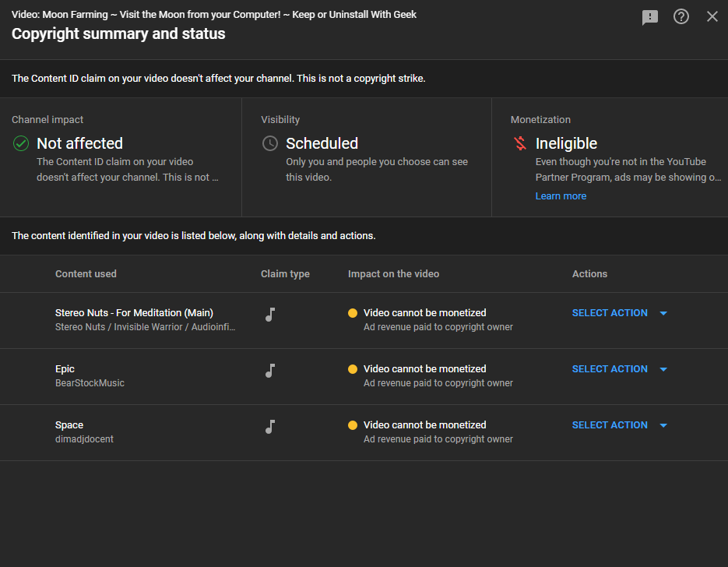Click the 'BearStockMusic' owner text
The height and width of the screenshot is (567, 728).
click(x=90, y=383)
